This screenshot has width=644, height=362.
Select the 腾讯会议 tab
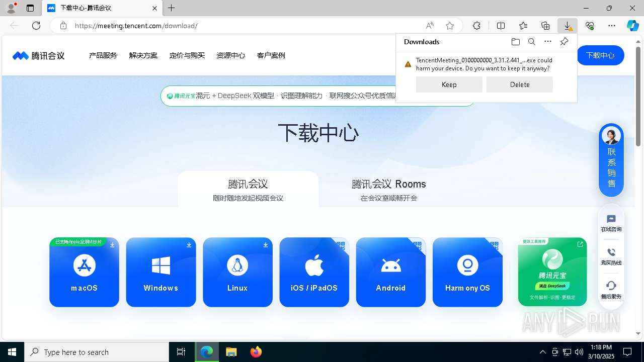coord(248,190)
